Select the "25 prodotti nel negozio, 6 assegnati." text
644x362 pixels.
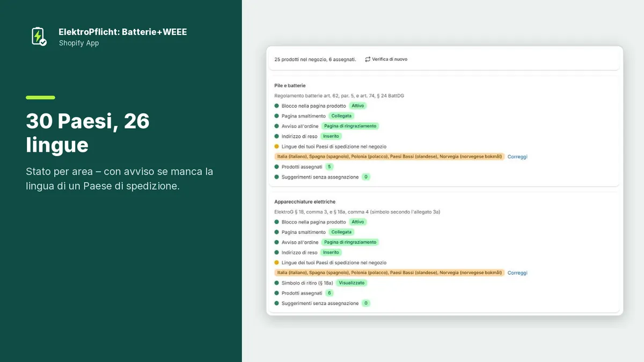[315, 59]
